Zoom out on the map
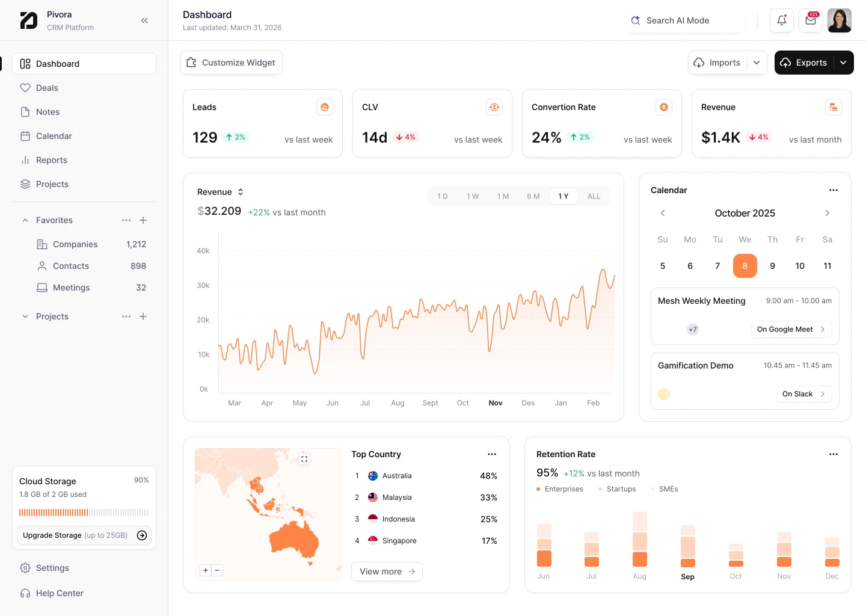866x616 pixels. [217, 570]
